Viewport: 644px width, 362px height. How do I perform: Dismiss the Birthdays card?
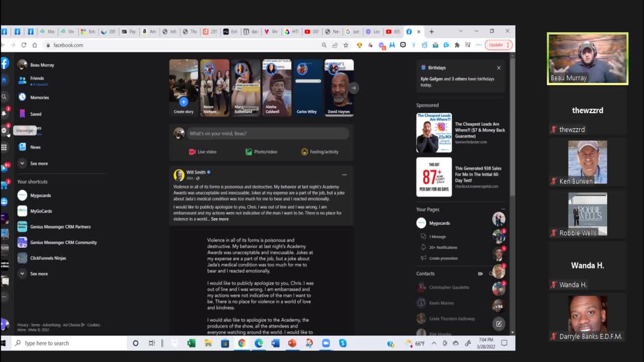pos(499,68)
